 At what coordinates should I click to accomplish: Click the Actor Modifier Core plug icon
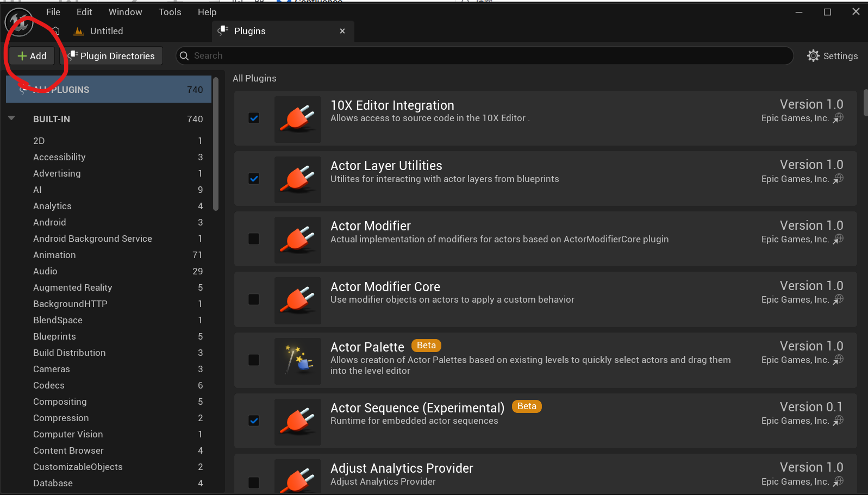[297, 300]
